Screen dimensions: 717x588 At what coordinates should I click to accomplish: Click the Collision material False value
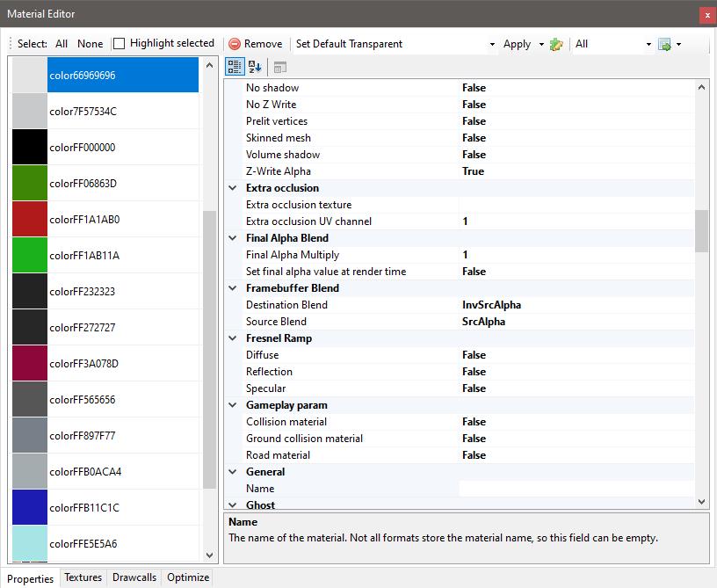coord(474,422)
